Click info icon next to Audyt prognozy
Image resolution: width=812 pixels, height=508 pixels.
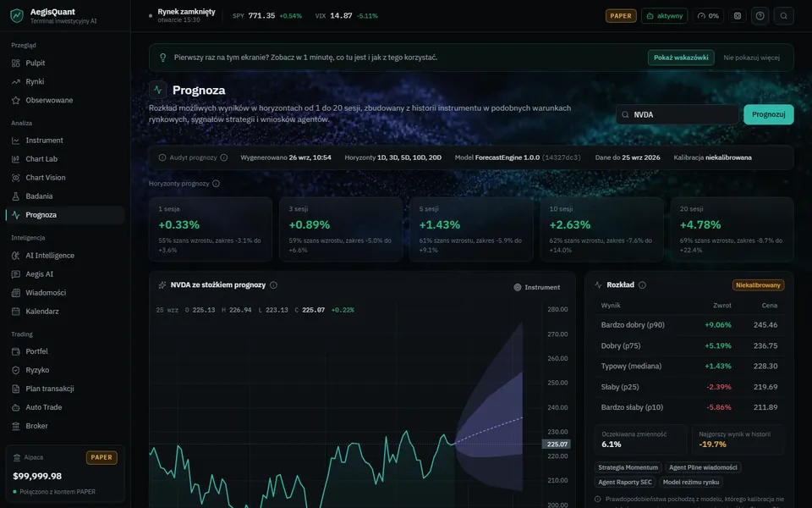223,157
